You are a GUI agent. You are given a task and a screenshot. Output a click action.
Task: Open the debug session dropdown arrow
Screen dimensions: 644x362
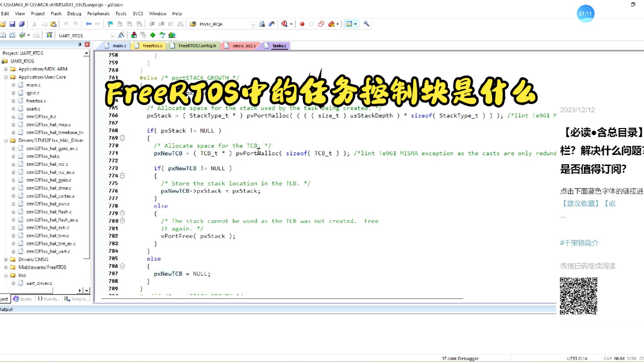[x=291, y=24]
